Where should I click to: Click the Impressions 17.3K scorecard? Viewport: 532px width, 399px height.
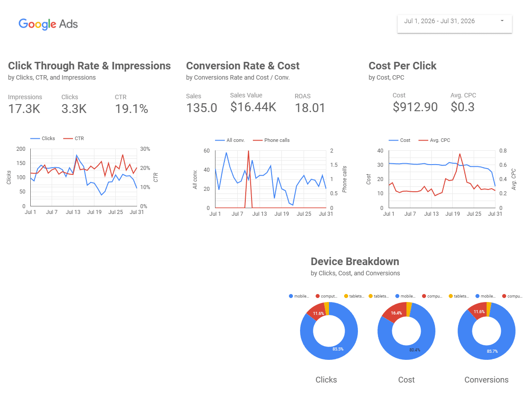click(x=25, y=105)
